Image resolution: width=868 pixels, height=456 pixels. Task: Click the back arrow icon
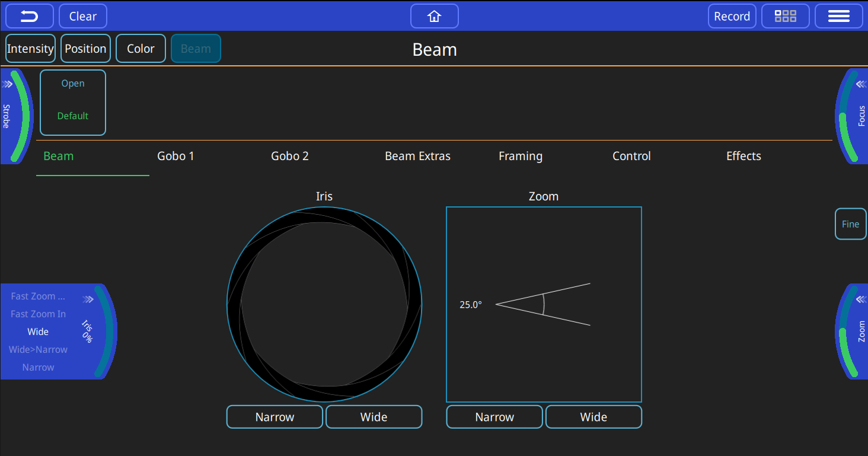point(30,16)
